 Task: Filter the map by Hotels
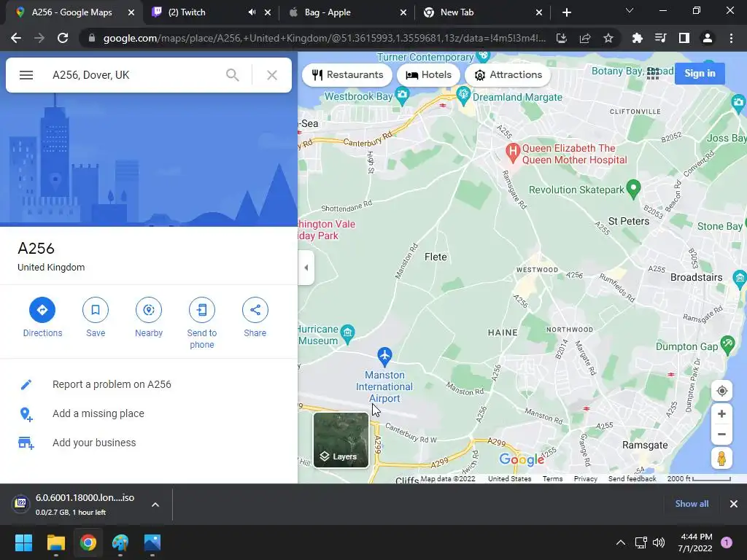coord(428,75)
